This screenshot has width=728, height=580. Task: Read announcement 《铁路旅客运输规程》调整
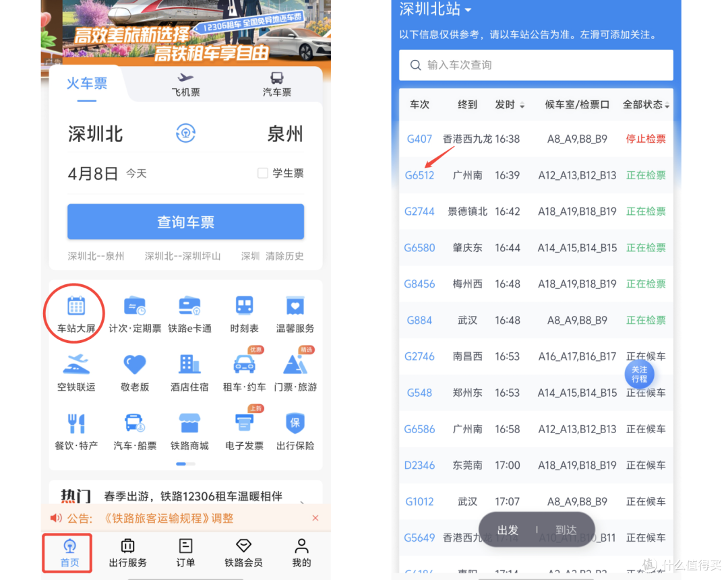pos(169,518)
